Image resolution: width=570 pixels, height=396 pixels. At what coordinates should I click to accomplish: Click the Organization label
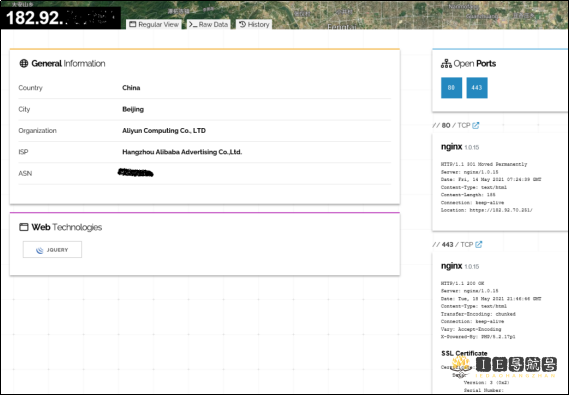37,131
